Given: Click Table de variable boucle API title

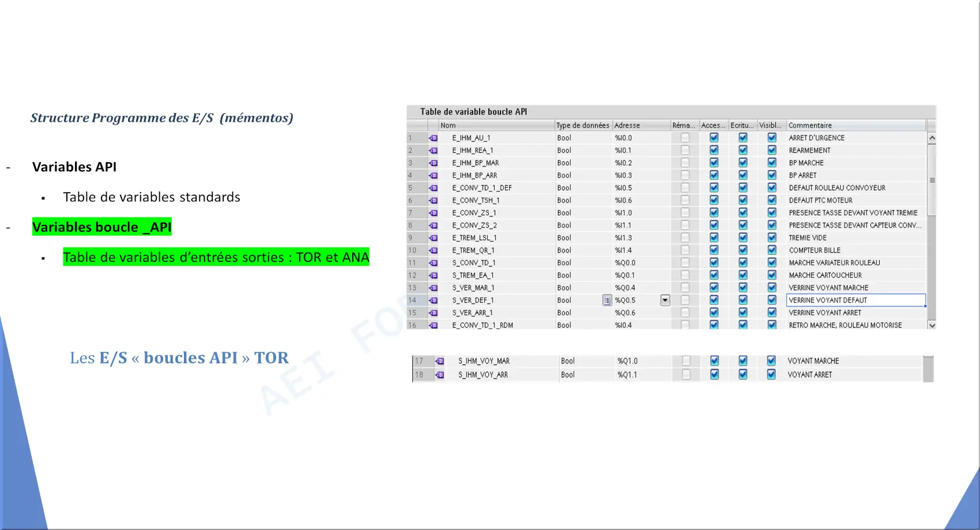Looking at the screenshot, I should (x=473, y=112).
